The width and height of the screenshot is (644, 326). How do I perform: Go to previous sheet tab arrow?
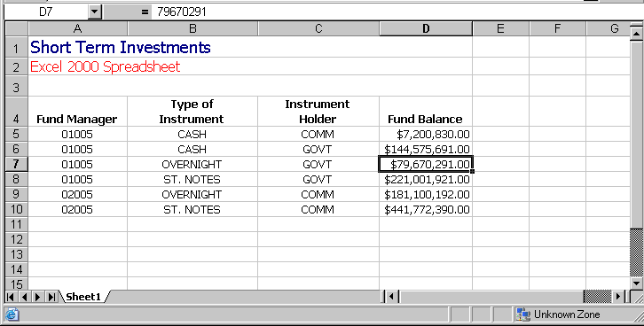[25, 297]
